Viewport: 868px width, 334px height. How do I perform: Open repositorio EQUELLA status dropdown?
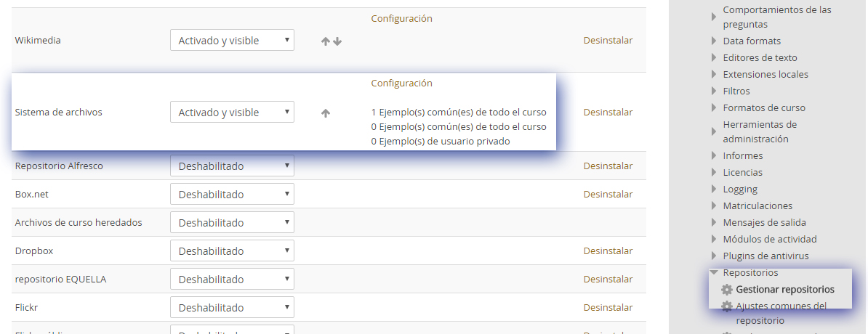(x=232, y=280)
